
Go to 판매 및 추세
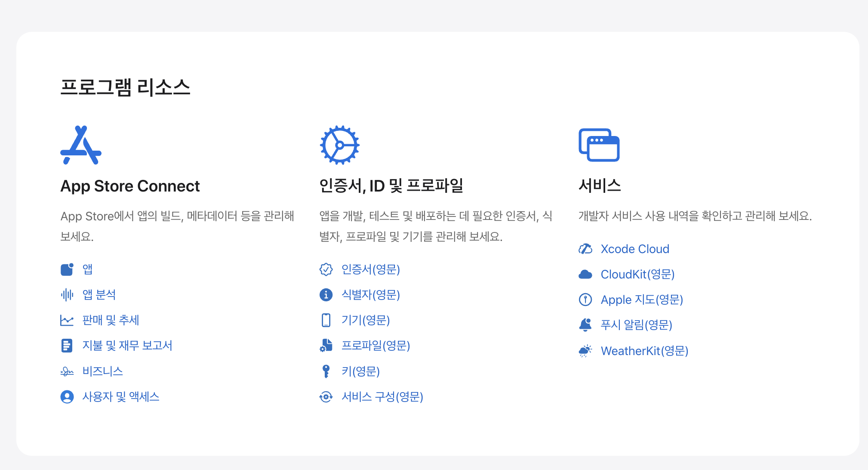[x=111, y=320]
